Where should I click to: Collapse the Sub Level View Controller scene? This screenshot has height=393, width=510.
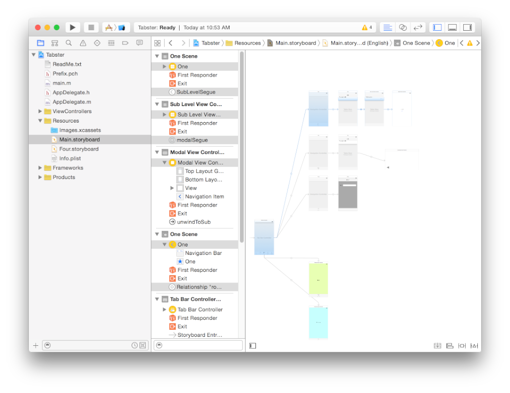click(157, 104)
